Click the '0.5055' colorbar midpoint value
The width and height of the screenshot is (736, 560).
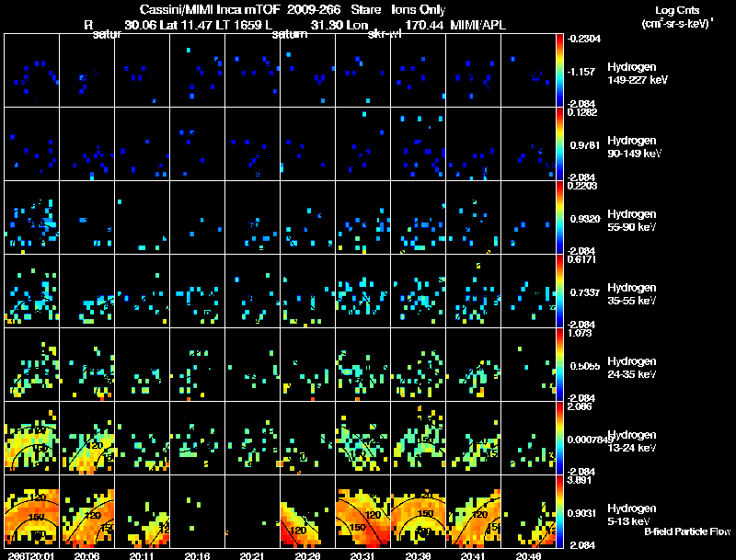(x=585, y=366)
